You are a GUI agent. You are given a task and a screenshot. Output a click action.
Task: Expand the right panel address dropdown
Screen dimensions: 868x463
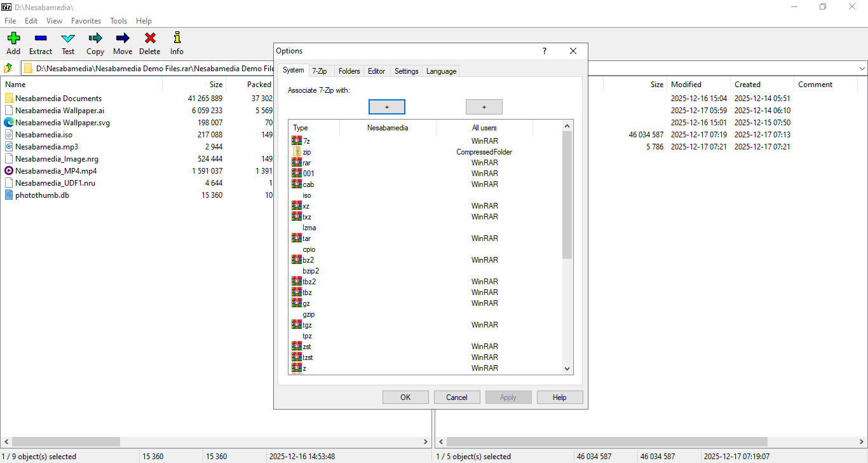[862, 68]
